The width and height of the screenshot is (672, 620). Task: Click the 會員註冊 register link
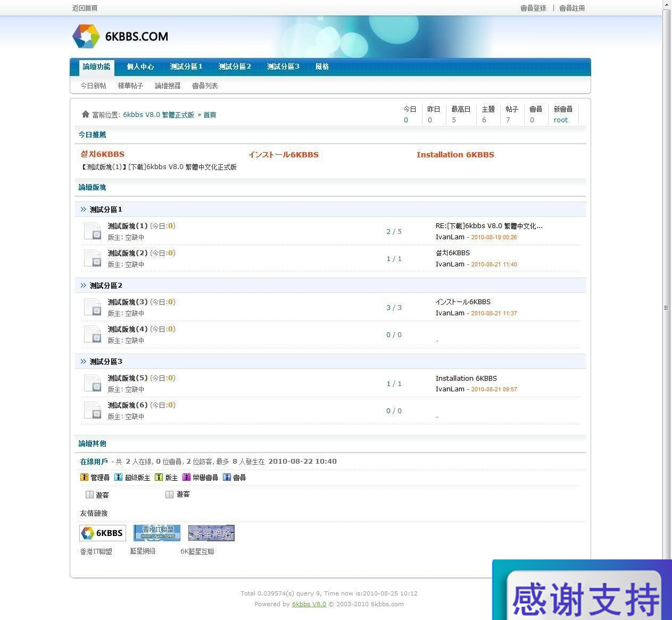(572, 8)
